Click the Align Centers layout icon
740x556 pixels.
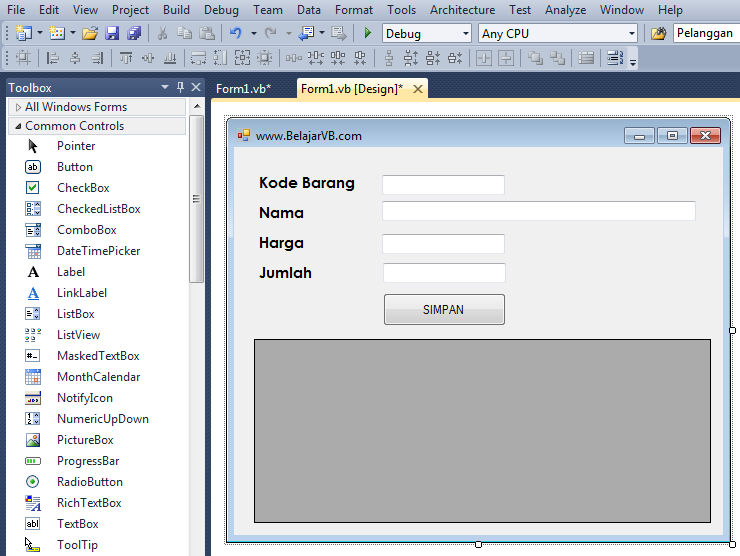click(x=75, y=58)
